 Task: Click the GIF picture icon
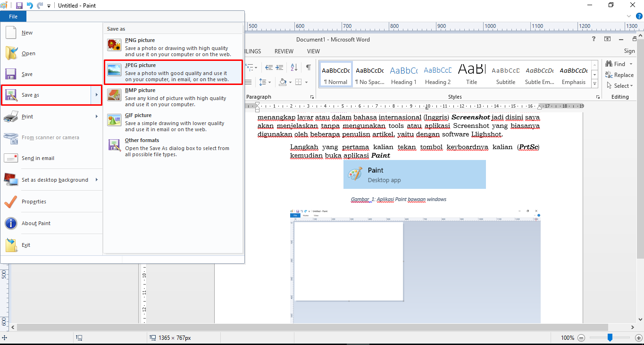click(x=114, y=120)
